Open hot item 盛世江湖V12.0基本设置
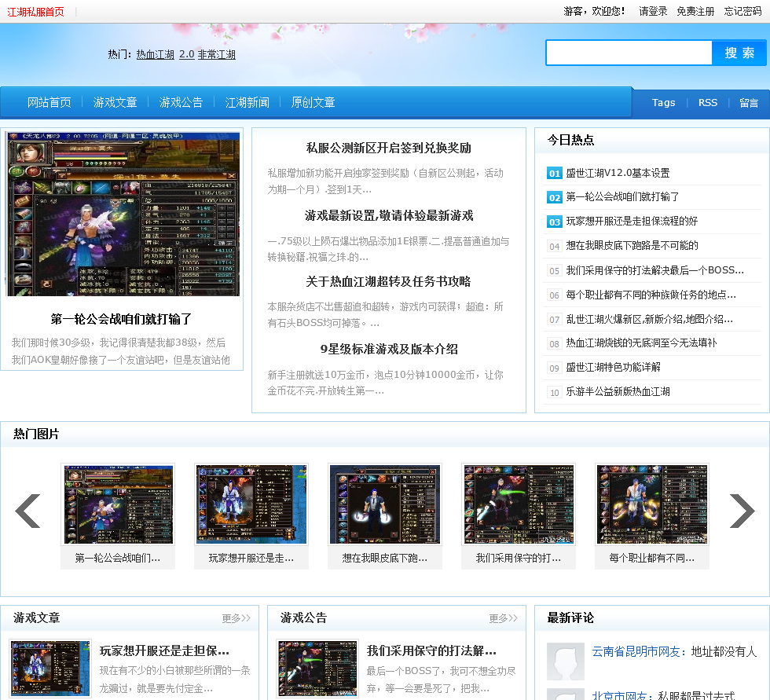 [x=618, y=173]
